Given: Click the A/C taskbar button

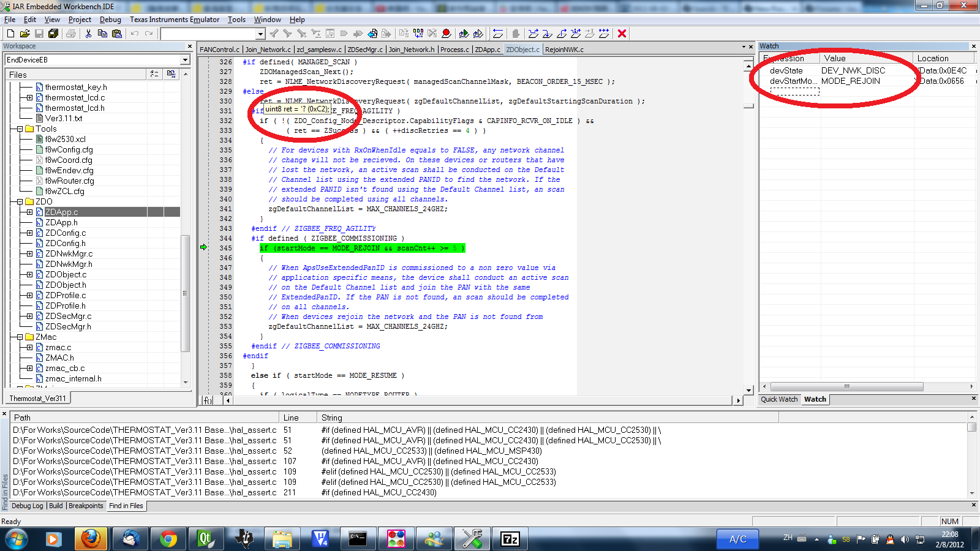Looking at the screenshot, I should pos(738,539).
